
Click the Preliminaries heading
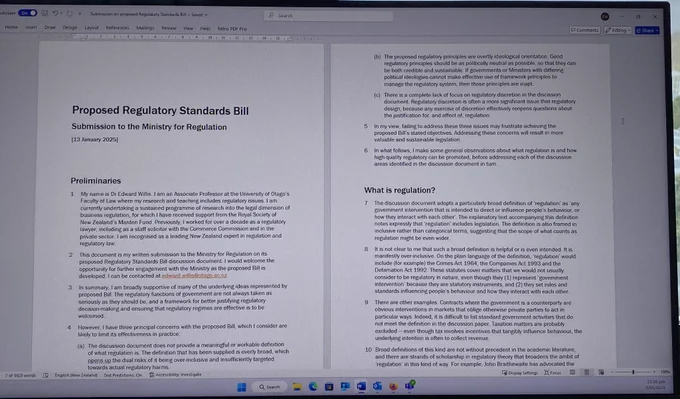[x=96, y=181]
